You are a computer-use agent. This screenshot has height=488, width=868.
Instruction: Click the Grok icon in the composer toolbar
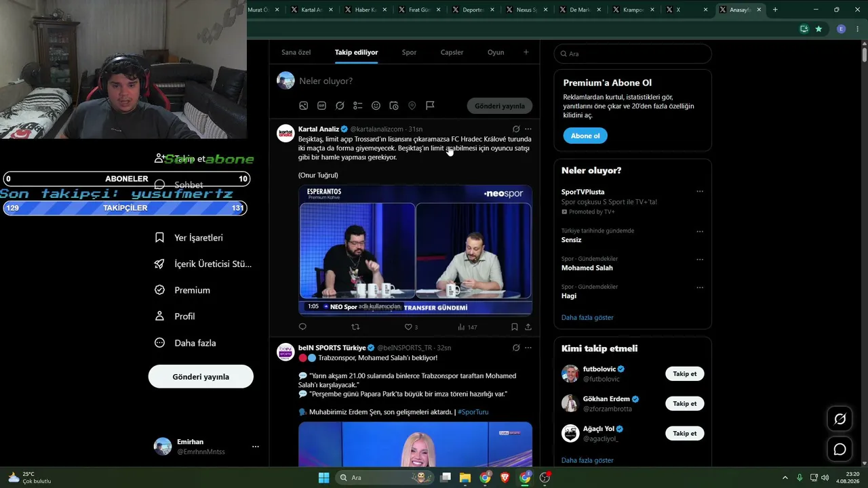tap(340, 106)
